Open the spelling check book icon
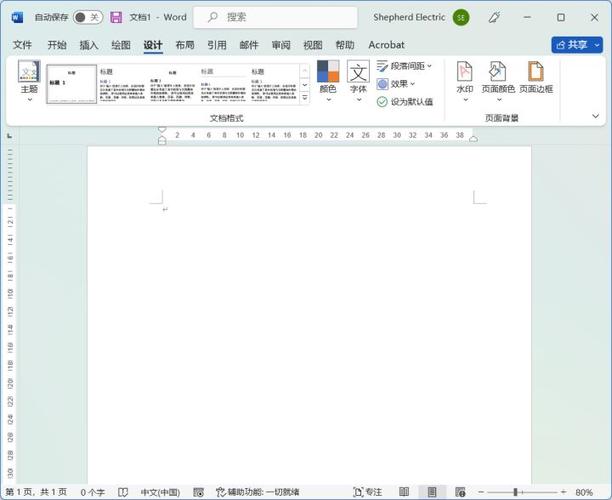The image size is (612, 500). [123, 492]
